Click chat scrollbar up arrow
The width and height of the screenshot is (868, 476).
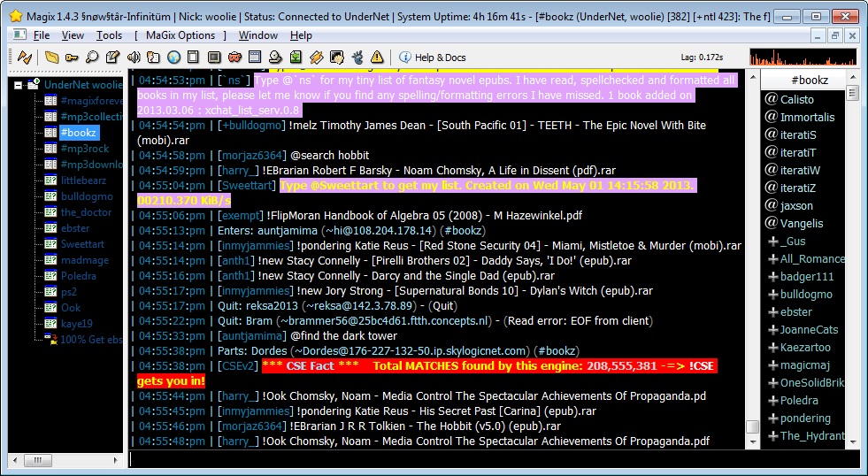pyautogui.click(x=752, y=78)
